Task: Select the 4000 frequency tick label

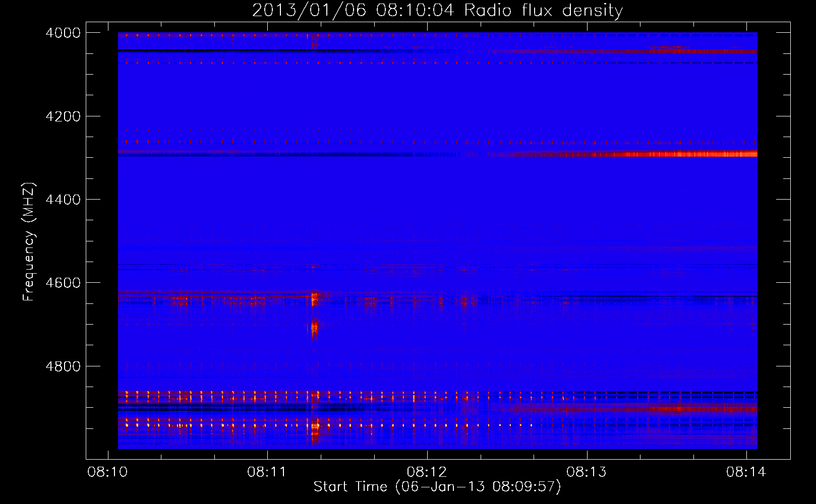Action: click(x=63, y=33)
